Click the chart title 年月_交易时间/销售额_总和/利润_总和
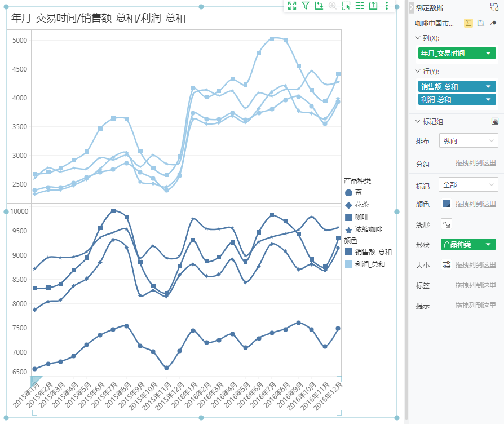 click(x=98, y=18)
